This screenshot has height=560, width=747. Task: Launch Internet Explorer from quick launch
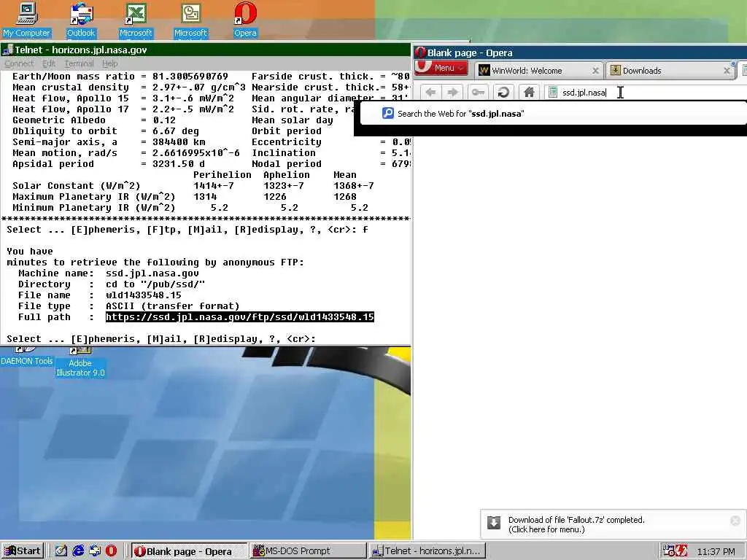(78, 551)
